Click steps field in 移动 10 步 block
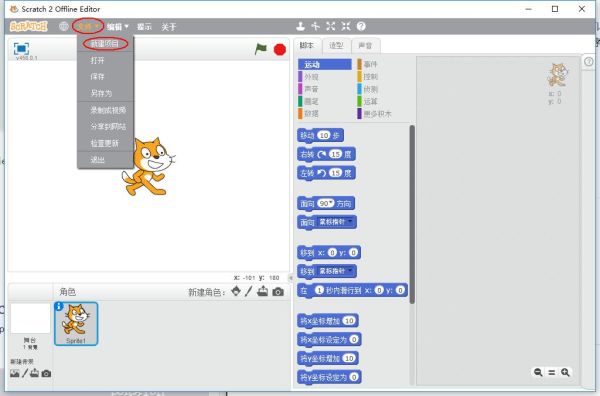The image size is (600, 396). point(324,135)
